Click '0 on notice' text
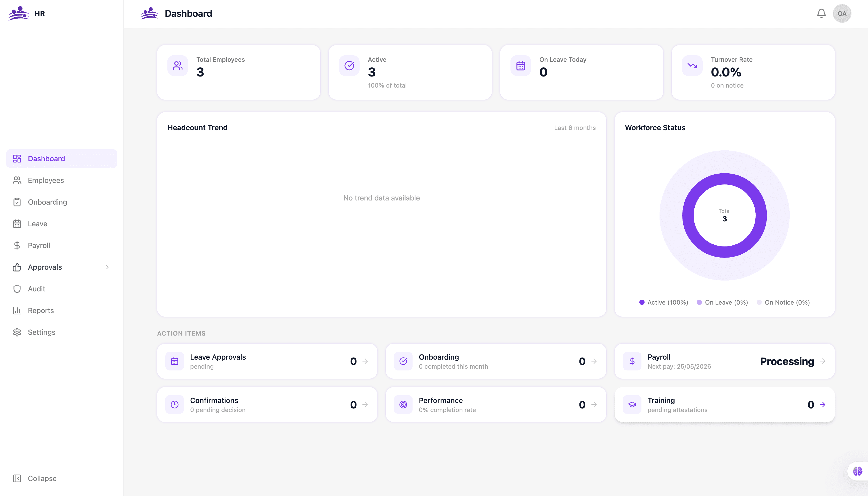 pos(727,86)
